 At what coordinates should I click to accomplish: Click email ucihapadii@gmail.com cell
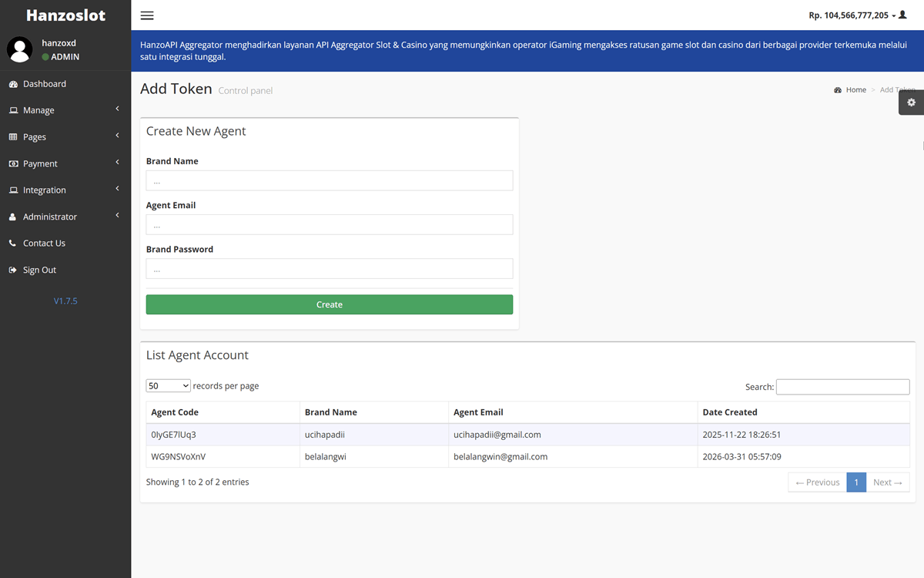[573, 435]
